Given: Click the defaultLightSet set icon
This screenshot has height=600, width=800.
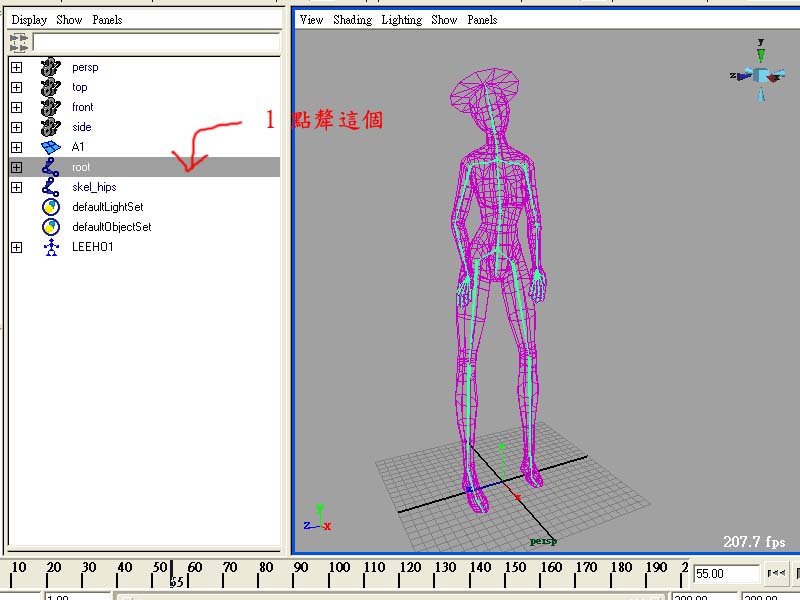Looking at the screenshot, I should pos(51,207).
